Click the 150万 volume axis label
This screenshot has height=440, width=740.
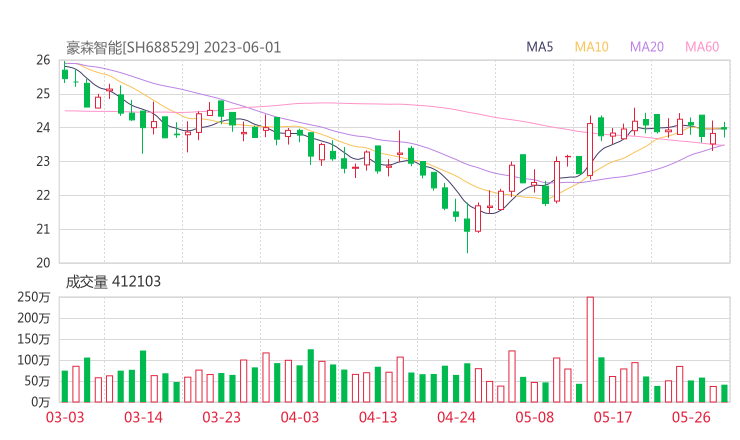(x=34, y=339)
